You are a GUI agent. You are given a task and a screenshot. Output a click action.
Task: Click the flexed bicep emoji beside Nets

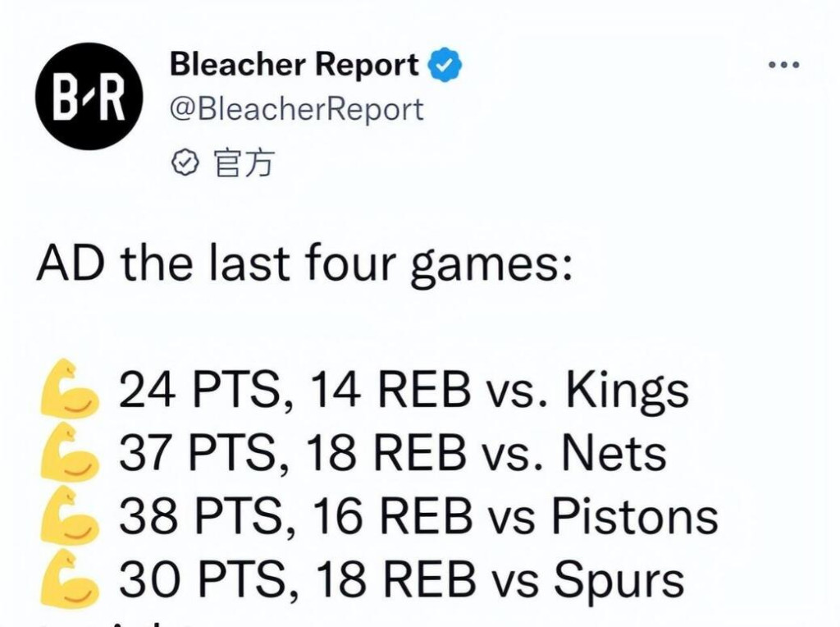pyautogui.click(x=69, y=451)
